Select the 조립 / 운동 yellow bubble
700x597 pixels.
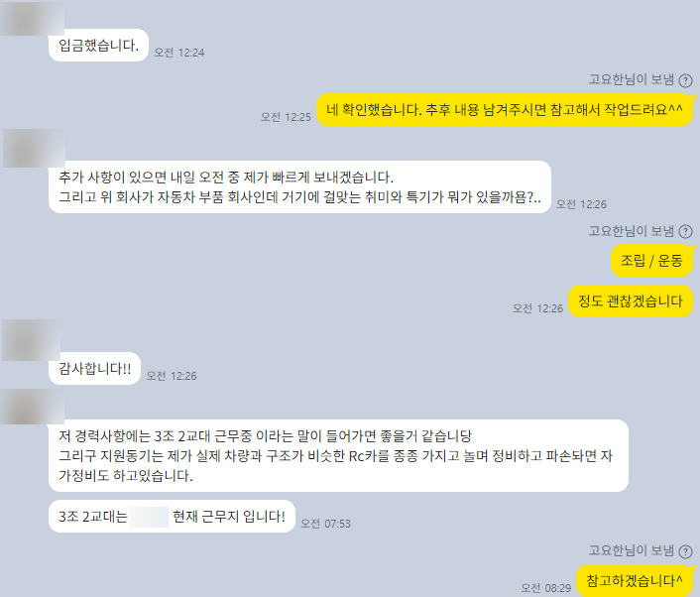coord(651,261)
